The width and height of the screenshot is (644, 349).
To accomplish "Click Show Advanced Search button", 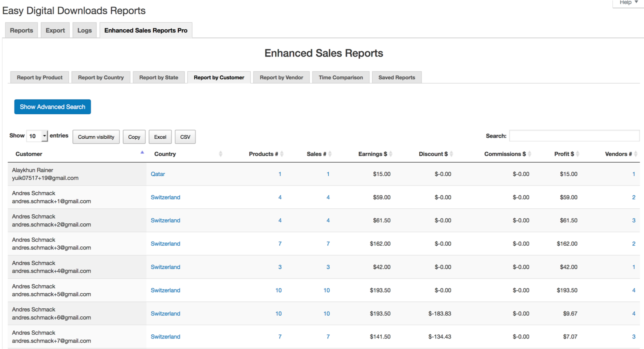I will pyautogui.click(x=52, y=107).
